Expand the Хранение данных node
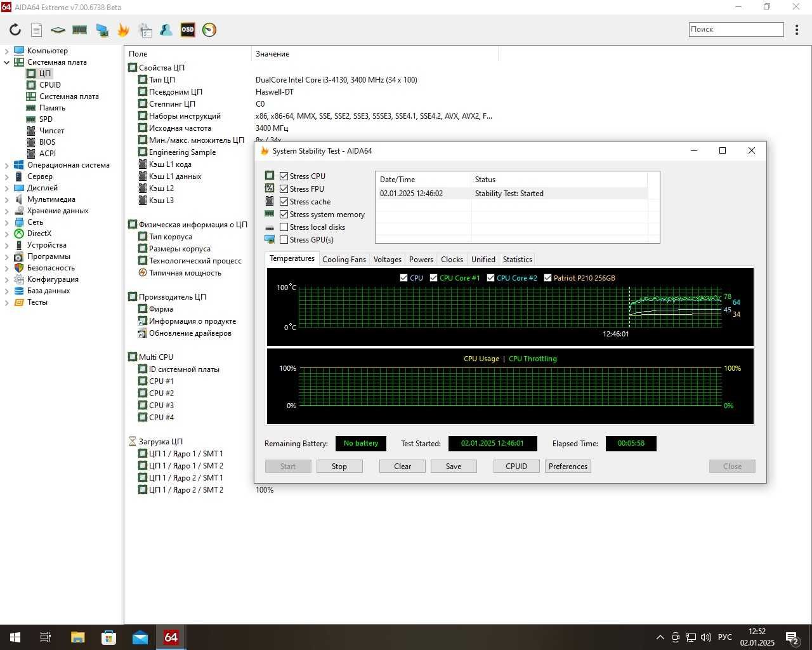This screenshot has height=650, width=812. pos(7,211)
